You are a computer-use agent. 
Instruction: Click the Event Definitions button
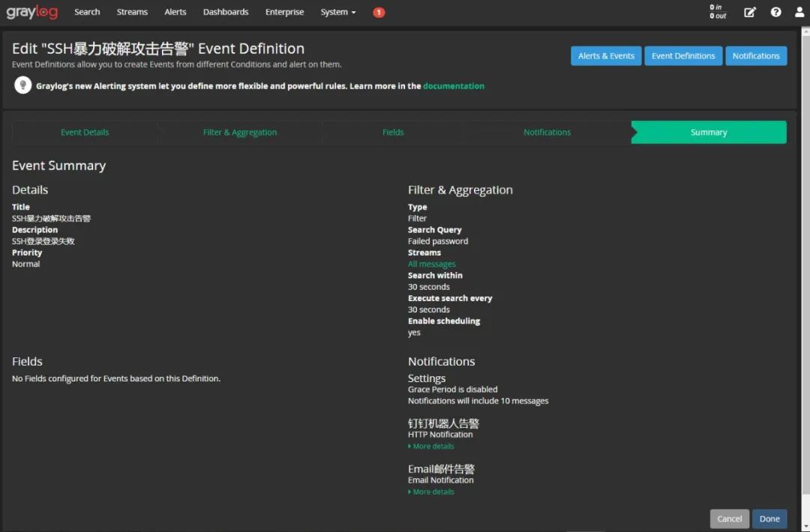point(683,55)
